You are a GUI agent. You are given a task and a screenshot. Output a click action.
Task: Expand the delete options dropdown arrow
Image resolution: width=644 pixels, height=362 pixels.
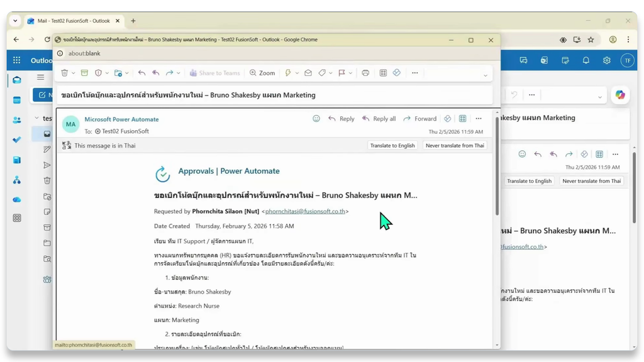click(x=74, y=73)
